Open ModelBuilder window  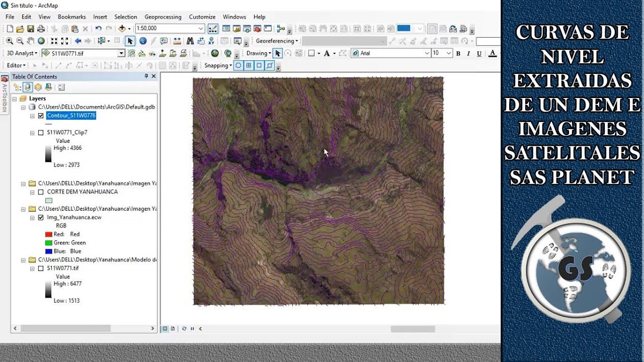(x=281, y=29)
